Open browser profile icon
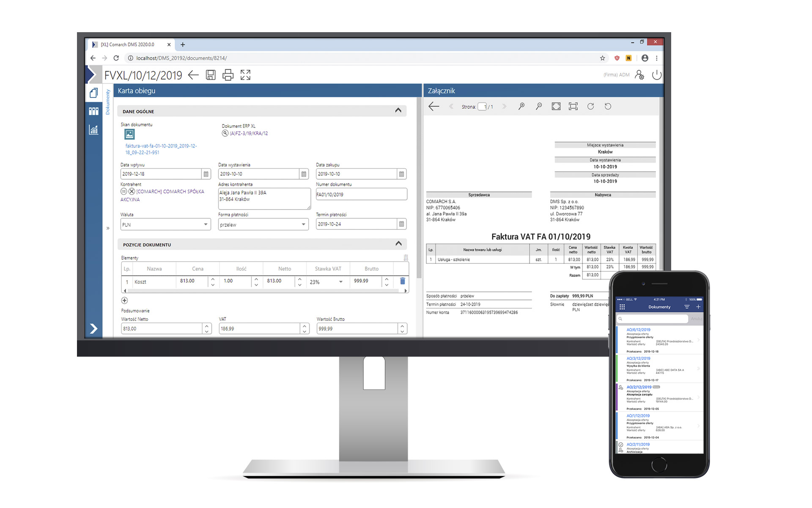This screenshot has width=812, height=508. [x=645, y=58]
